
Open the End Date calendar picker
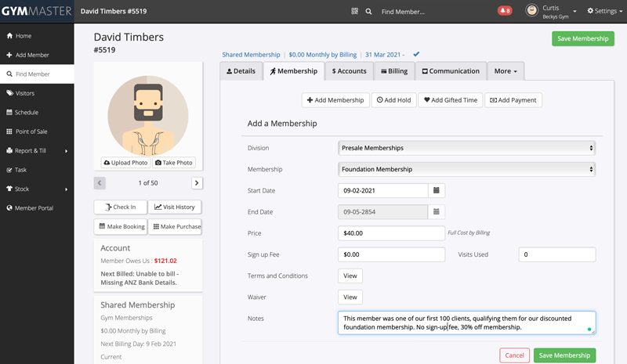pos(438,211)
